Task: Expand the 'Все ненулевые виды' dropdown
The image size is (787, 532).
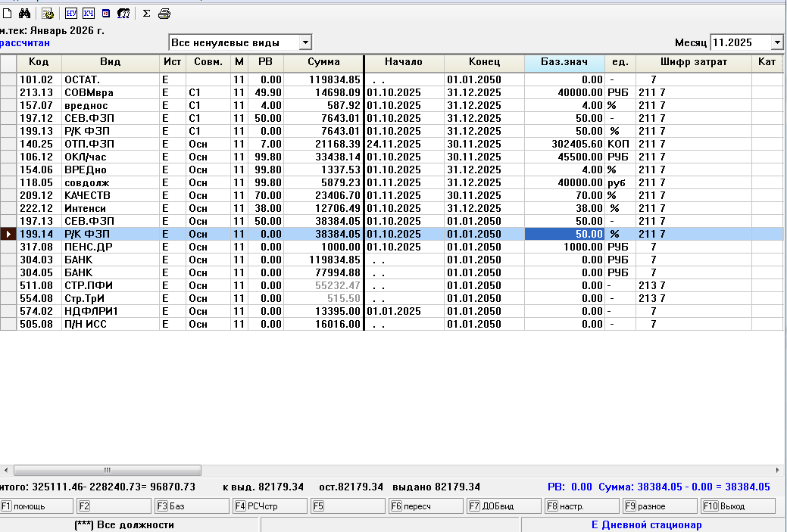Action: (304, 42)
